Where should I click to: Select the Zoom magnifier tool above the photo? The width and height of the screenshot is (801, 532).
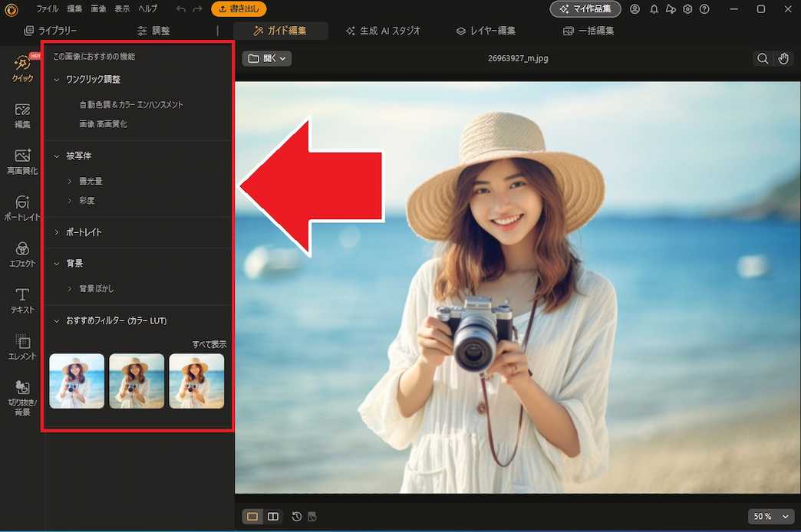pos(762,57)
